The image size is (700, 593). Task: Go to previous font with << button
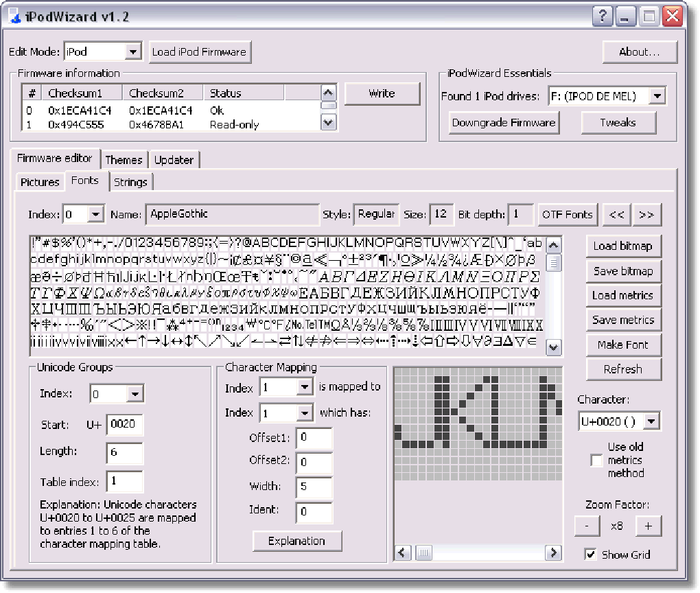(x=617, y=215)
